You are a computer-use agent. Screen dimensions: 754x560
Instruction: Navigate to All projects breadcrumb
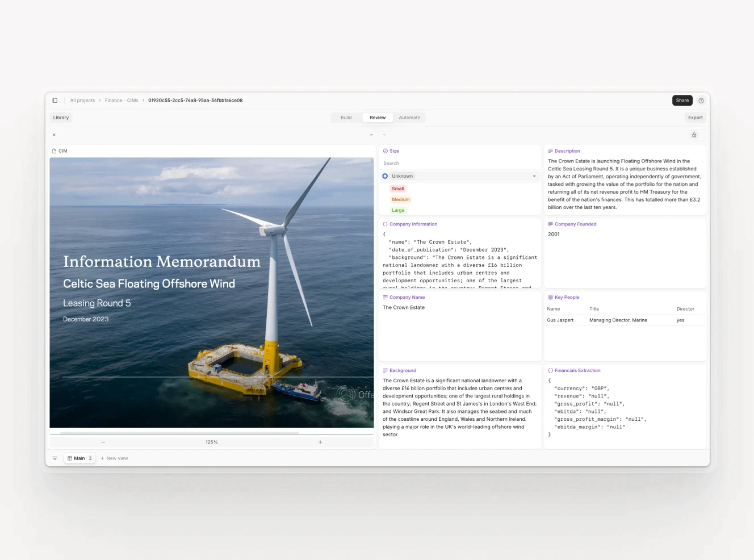82,101
